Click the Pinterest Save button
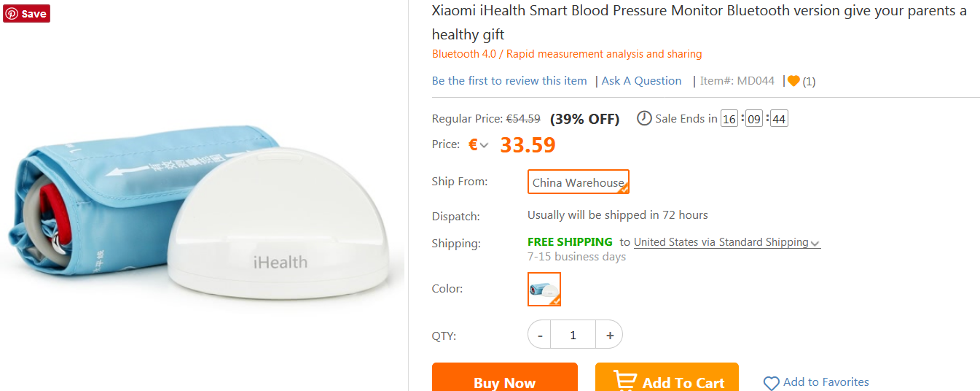980x391 pixels. (26, 14)
